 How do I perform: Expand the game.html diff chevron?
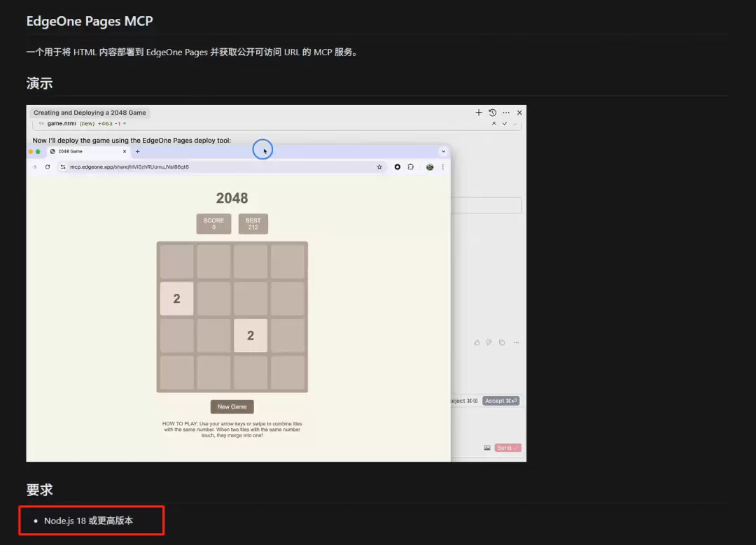pos(515,124)
